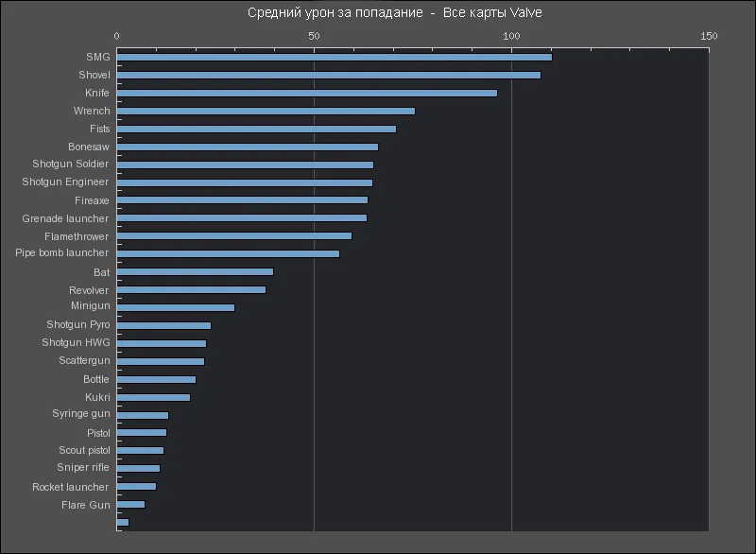Select the Sniper rifle bar
Viewport: 756px width, 554px height.
click(x=138, y=468)
